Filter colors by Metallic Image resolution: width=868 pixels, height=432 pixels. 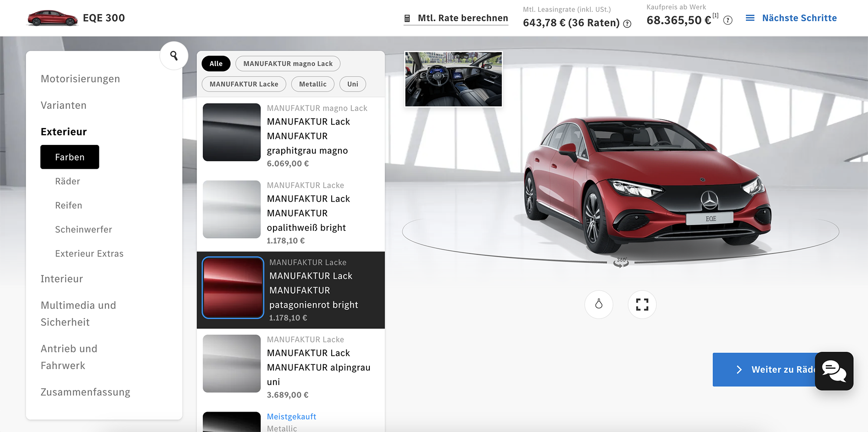pyautogui.click(x=312, y=84)
